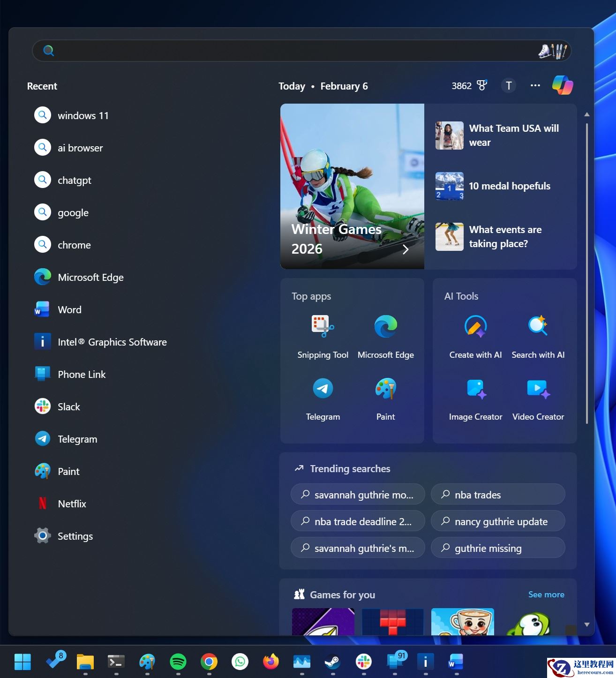
Task: Click the Steam icon in taskbar
Action: click(332, 662)
